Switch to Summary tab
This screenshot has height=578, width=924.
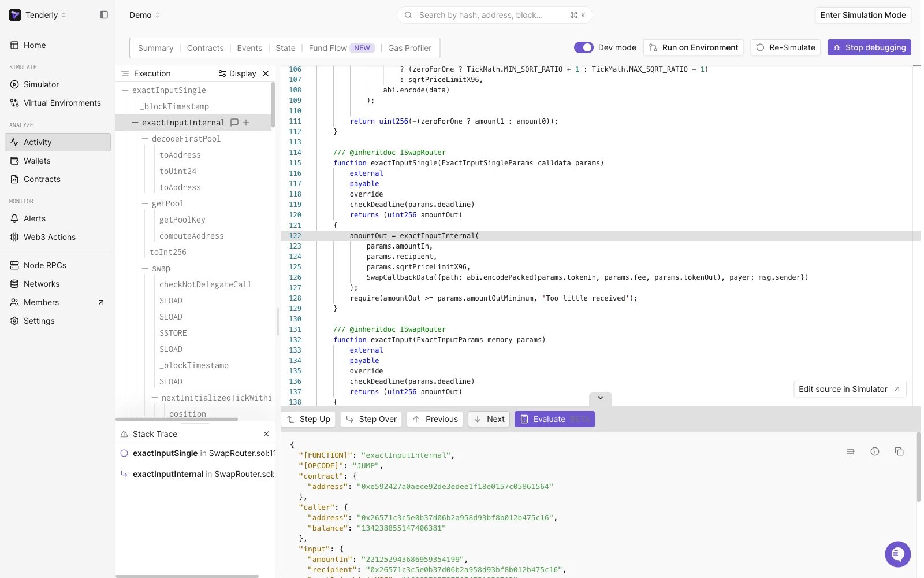[x=155, y=48]
